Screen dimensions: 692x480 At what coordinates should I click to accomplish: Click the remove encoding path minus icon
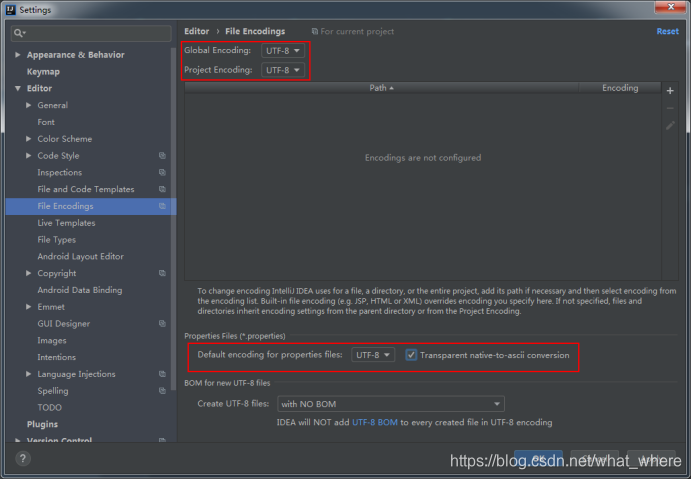click(x=670, y=108)
